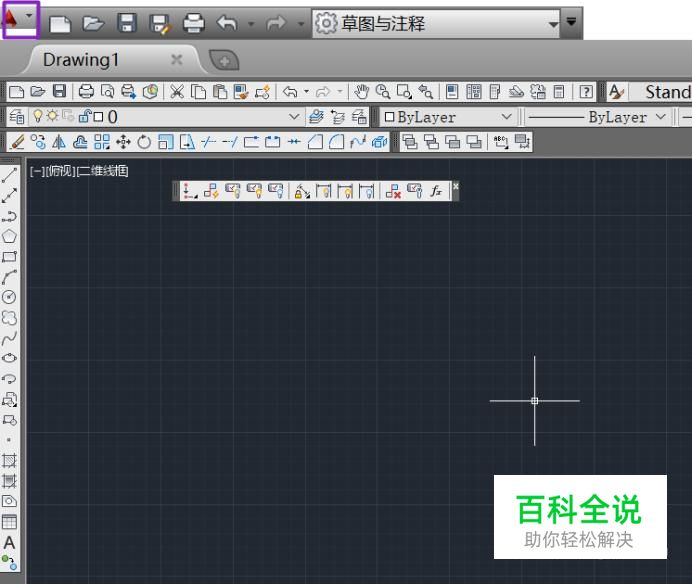Close the Drawing1 tab
Image resolution: width=692 pixels, height=584 pixels.
tap(177, 59)
